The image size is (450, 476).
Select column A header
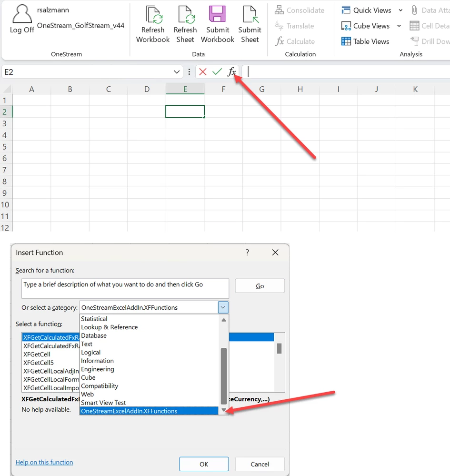31,89
